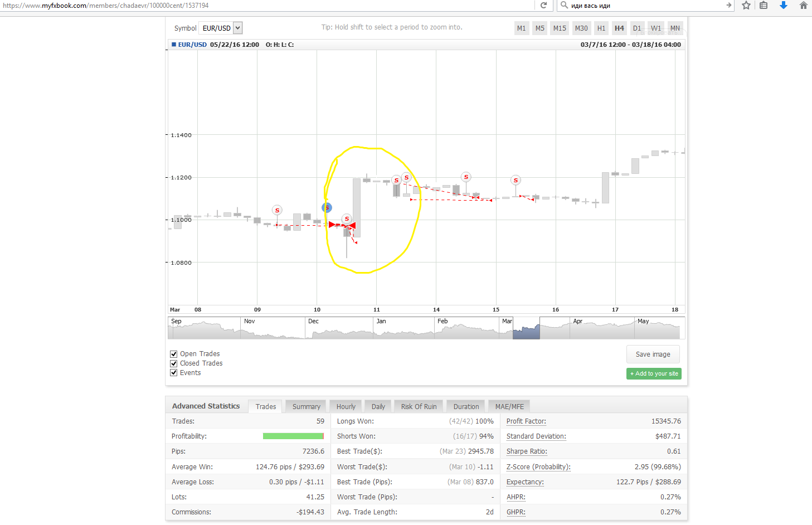Switch chart to M1 timeframe
Image resolution: width=812 pixels, height=525 pixels.
click(521, 28)
